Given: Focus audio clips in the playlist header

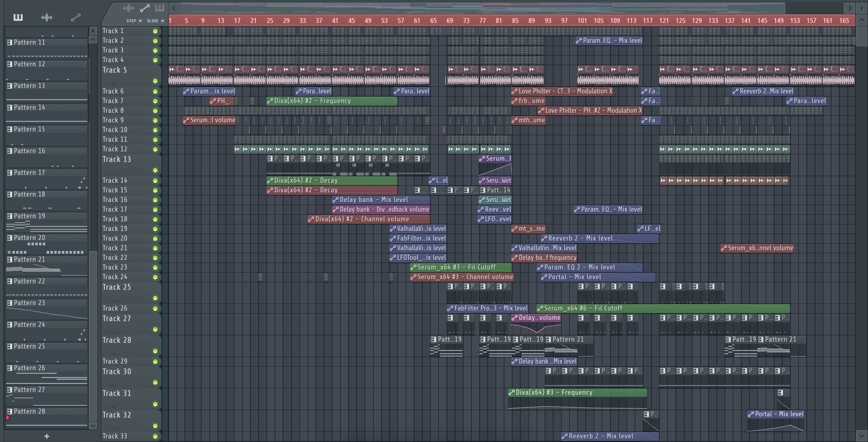Looking at the screenshot, I should 128,8.
